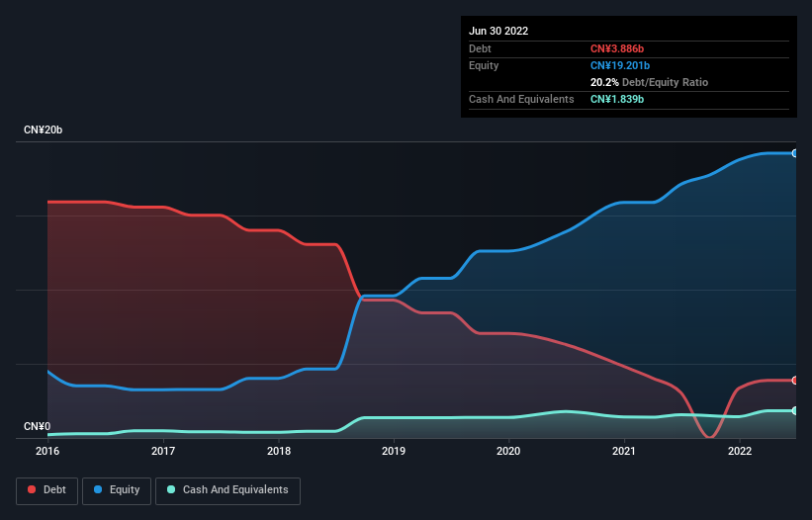Click the CN¥0 y-axis label

pyautogui.click(x=38, y=426)
